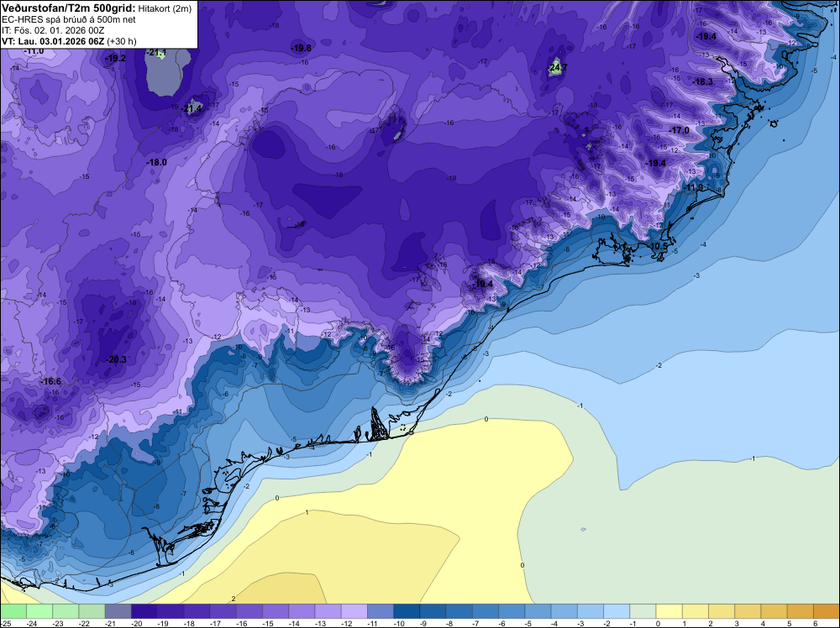This screenshot has height=628, width=840.
Task: Click the -18.0 temperature label
Action: 156,162
